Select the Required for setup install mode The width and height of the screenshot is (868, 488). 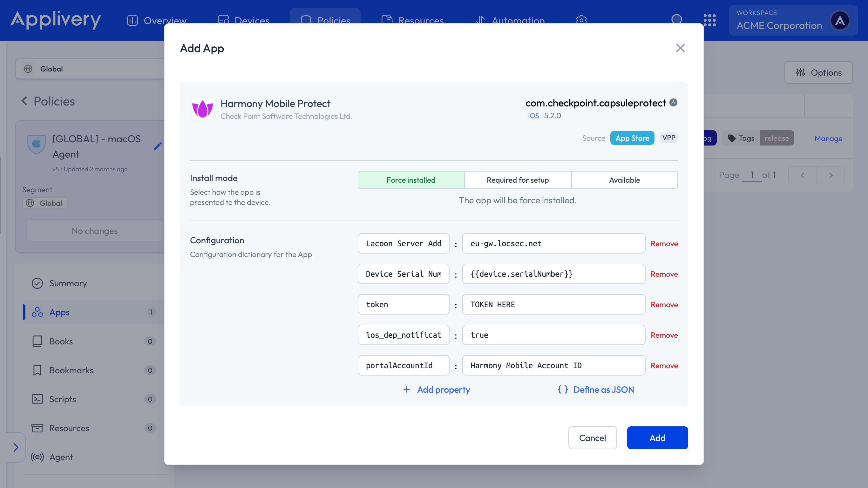coord(517,180)
